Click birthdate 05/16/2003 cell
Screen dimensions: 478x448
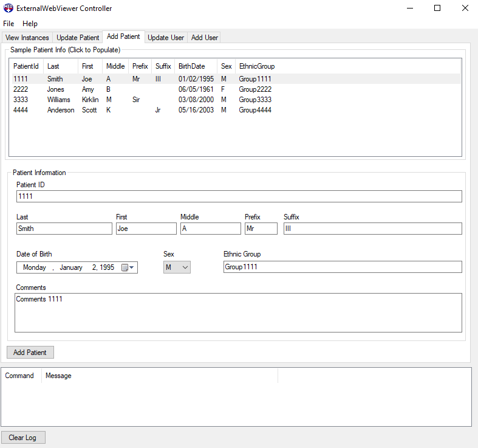click(196, 110)
